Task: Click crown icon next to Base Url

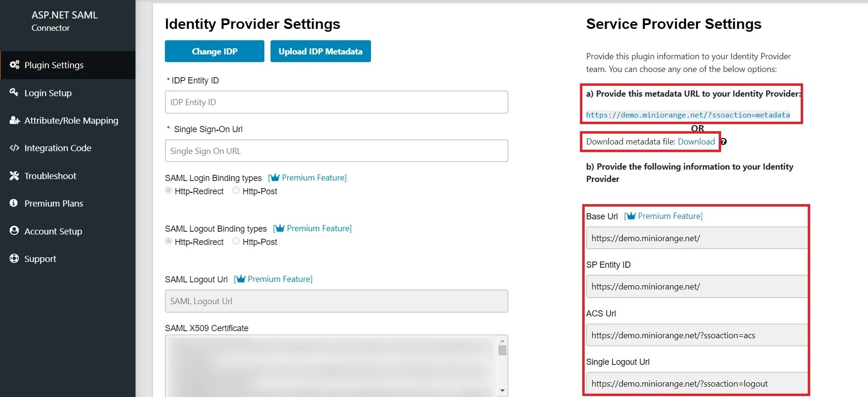Action: pos(631,216)
